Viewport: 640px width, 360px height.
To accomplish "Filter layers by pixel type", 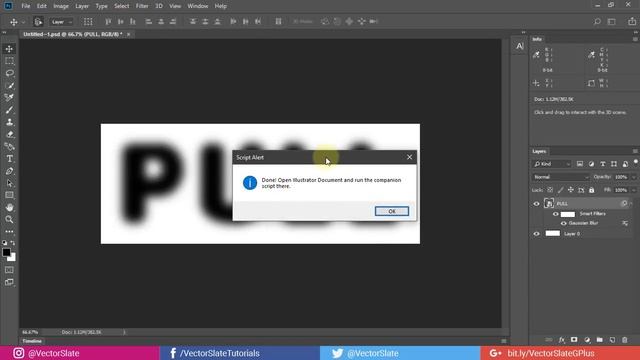I will pos(580,164).
